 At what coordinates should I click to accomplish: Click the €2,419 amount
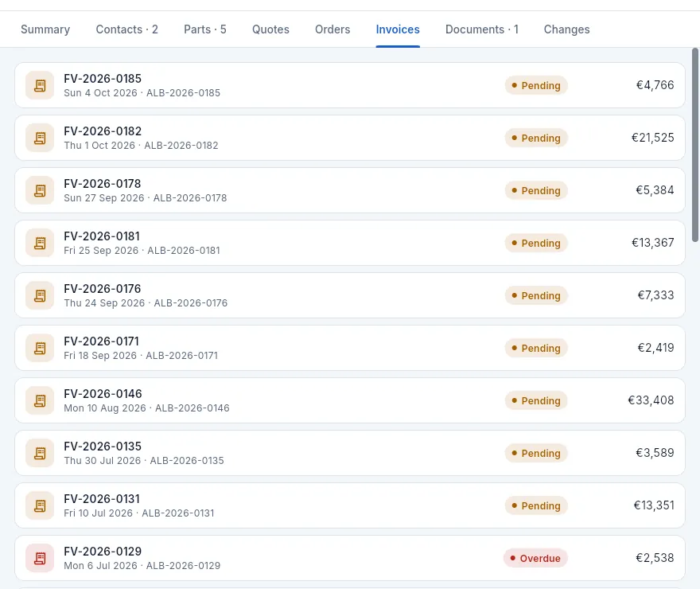pyautogui.click(x=655, y=347)
